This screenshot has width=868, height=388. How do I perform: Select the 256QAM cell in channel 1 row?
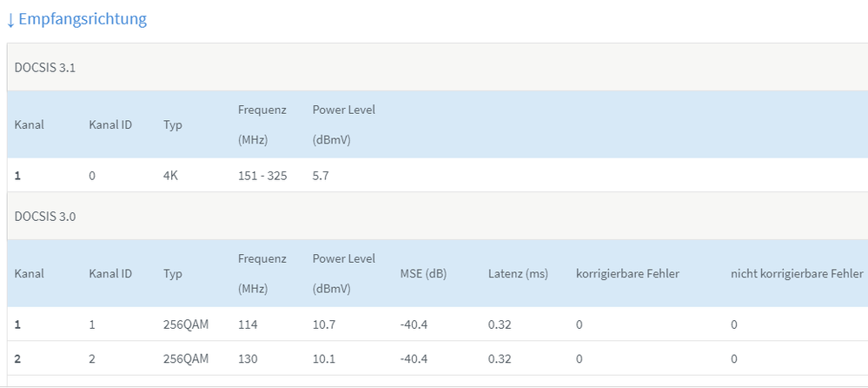pyautogui.click(x=186, y=324)
